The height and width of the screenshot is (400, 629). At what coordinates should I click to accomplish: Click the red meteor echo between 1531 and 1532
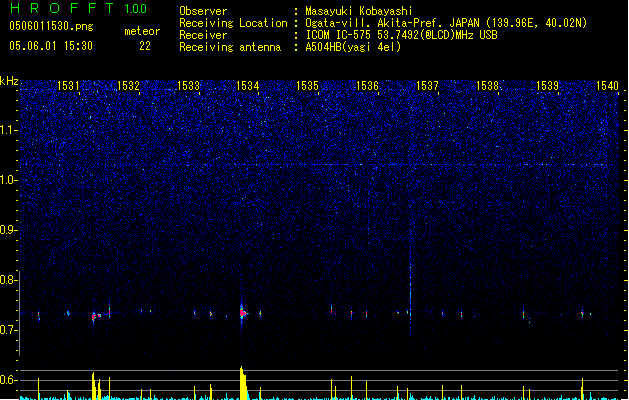point(95,316)
